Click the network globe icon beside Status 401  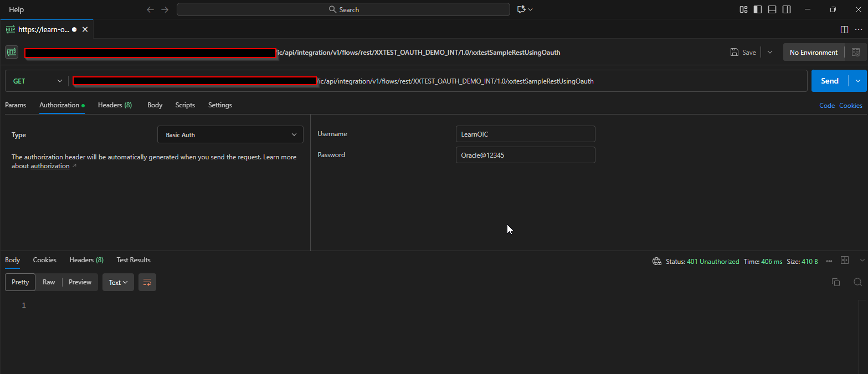coord(656,261)
